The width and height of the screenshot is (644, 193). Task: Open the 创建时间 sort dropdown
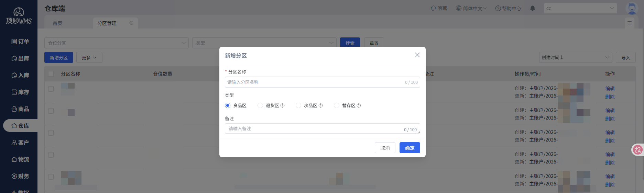(x=576, y=57)
